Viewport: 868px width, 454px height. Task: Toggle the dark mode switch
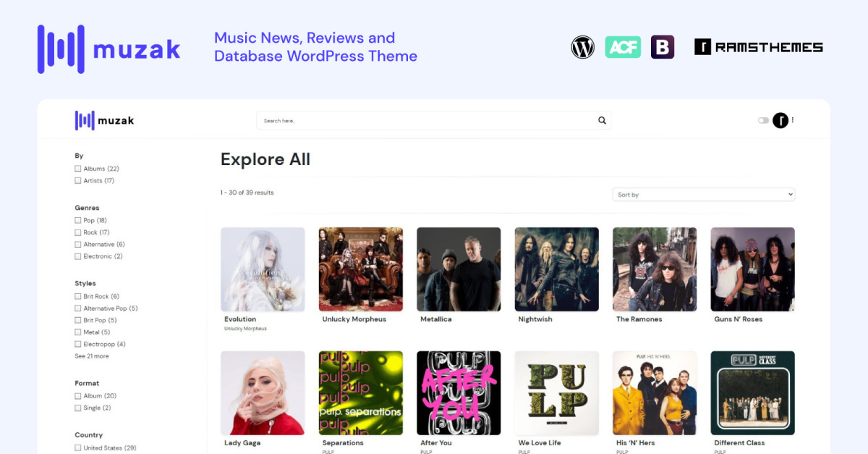pos(763,121)
